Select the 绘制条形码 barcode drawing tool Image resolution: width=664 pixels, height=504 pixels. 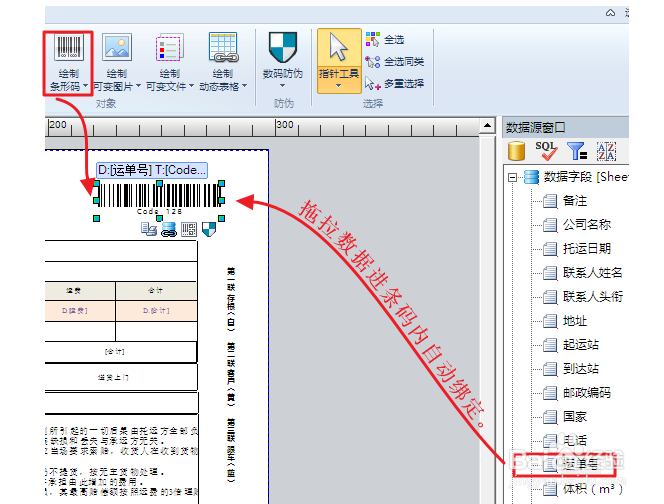click(x=68, y=63)
